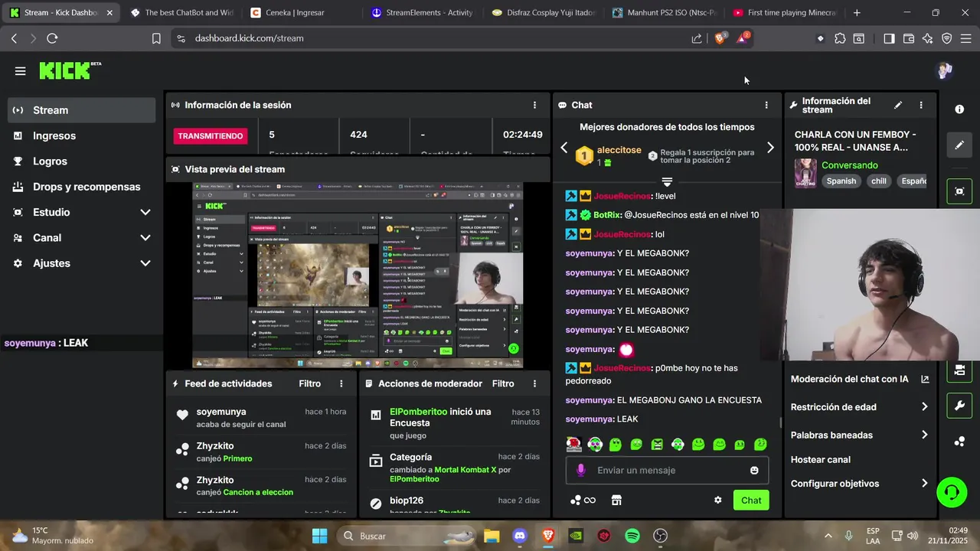Click the wrench tool icon in right rail
The width and height of the screenshot is (980, 551).
(x=959, y=406)
